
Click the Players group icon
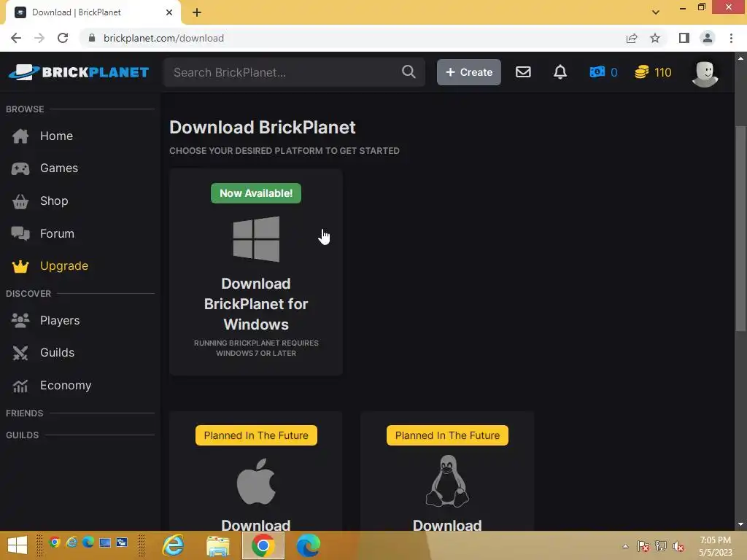[x=20, y=321]
